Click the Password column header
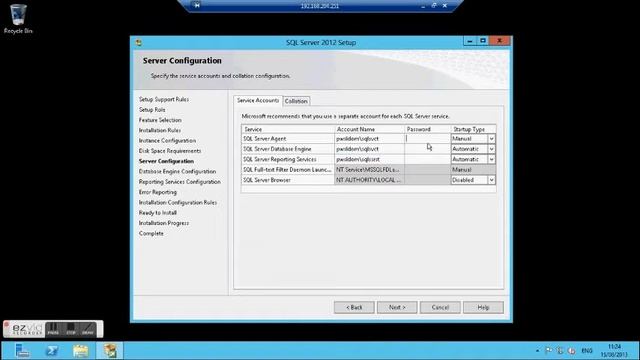 (x=427, y=129)
